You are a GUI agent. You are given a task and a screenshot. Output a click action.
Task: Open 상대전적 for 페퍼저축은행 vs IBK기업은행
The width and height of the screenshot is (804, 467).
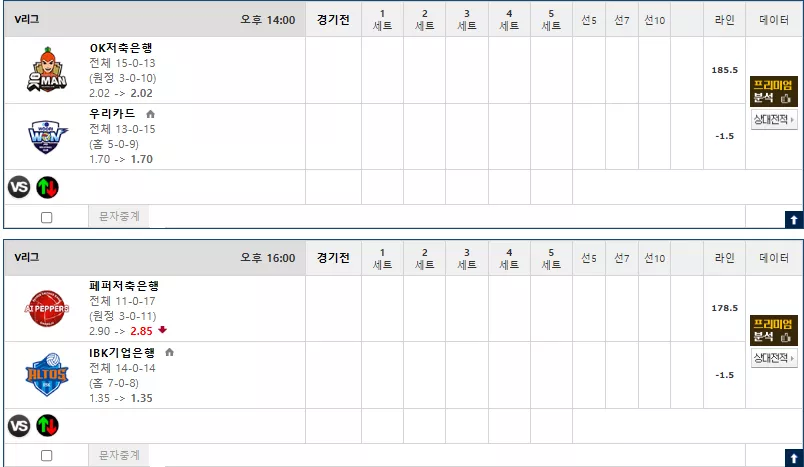tap(774, 358)
